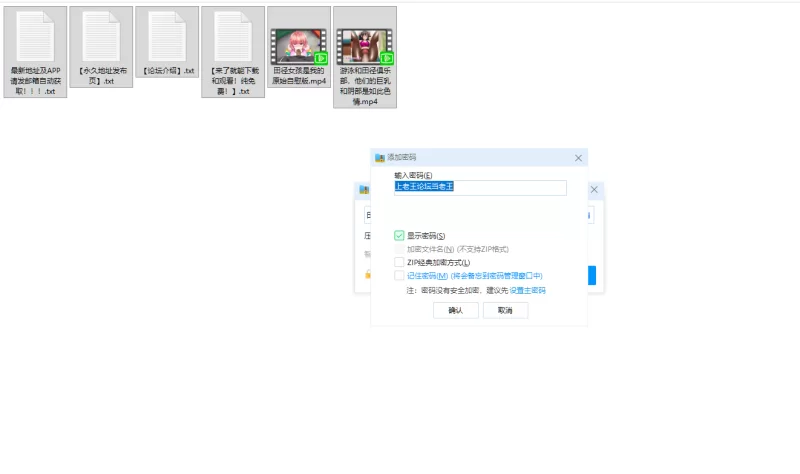Click the 输入密码 password input field
Screen dimensions: 800x474
480,187
